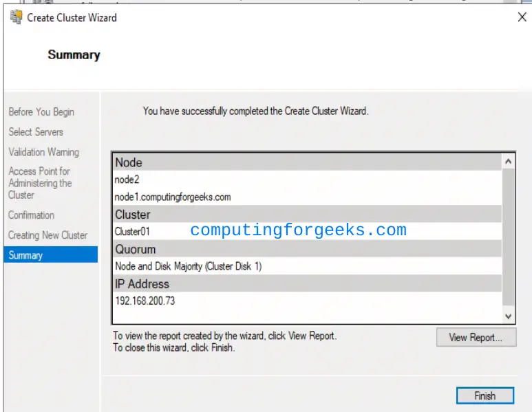Click the summary list scroll up arrow

point(508,162)
